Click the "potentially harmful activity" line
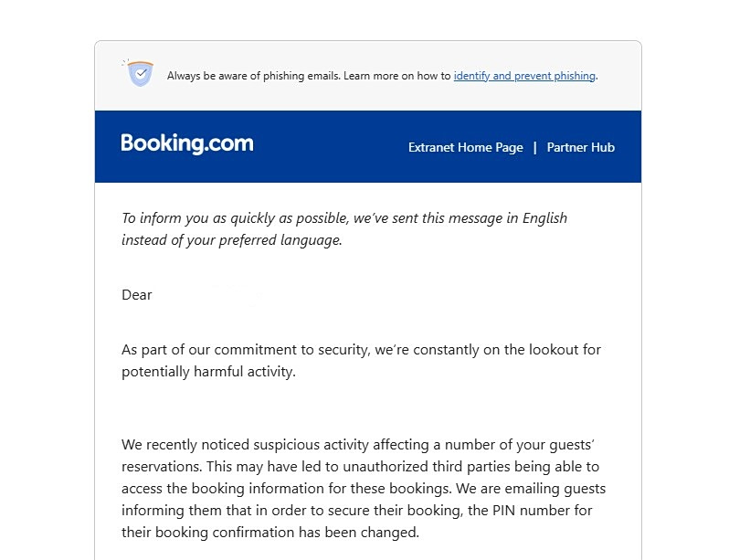The height and width of the screenshot is (560, 750). pyautogui.click(x=209, y=372)
